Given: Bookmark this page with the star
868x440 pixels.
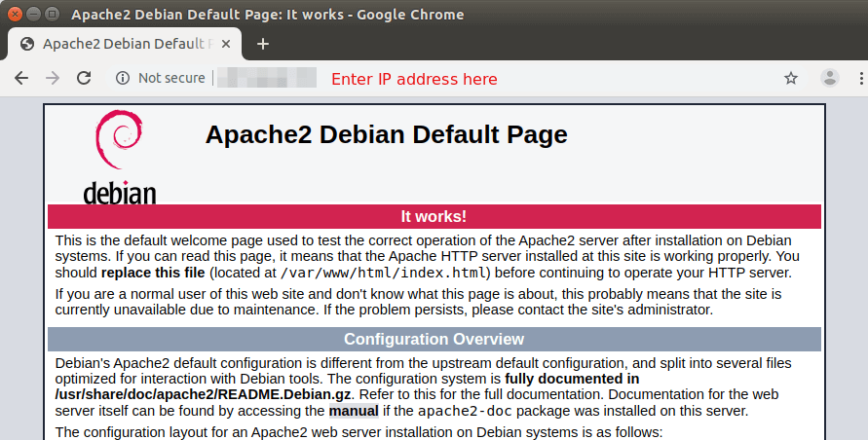Looking at the screenshot, I should [791, 78].
